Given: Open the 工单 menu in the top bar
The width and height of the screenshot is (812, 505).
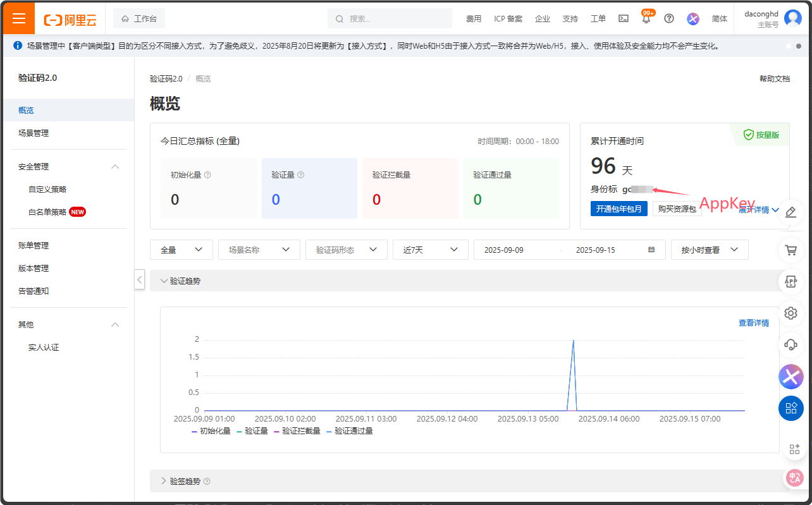Looking at the screenshot, I should tap(598, 19).
